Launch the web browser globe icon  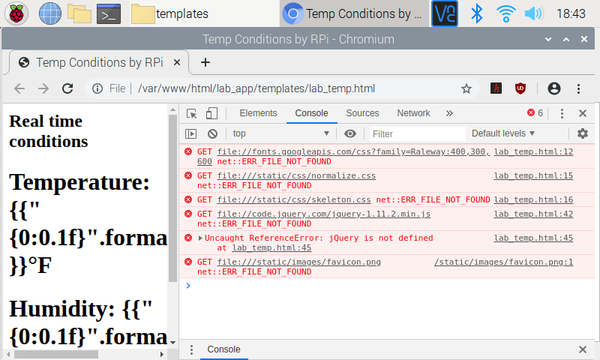click(50, 13)
